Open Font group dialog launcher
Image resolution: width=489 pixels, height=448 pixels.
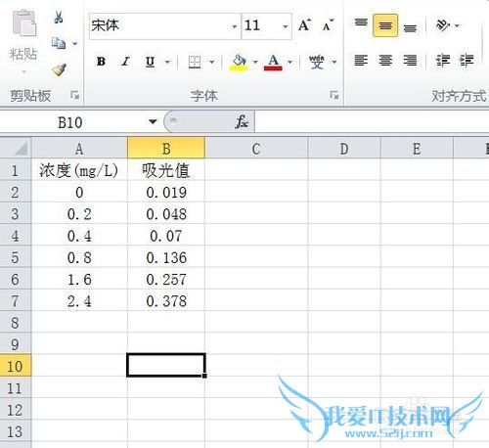coord(334,95)
